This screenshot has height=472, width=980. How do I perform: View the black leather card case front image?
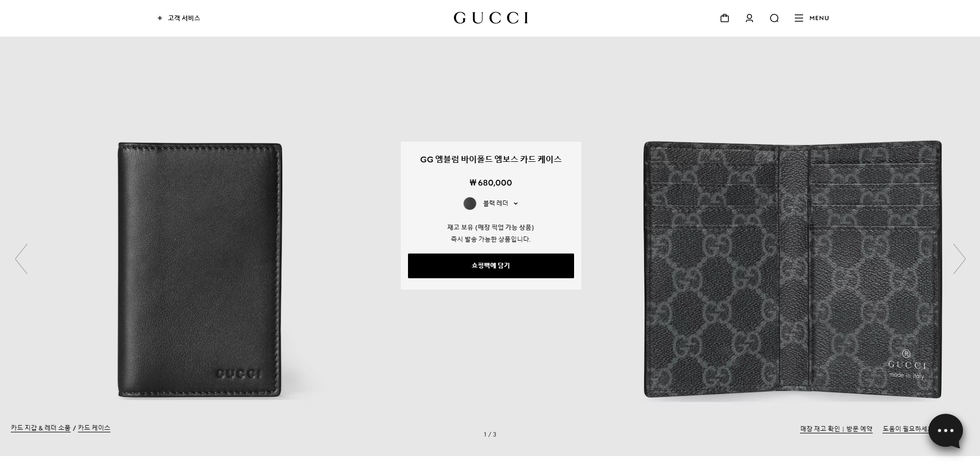tap(200, 270)
